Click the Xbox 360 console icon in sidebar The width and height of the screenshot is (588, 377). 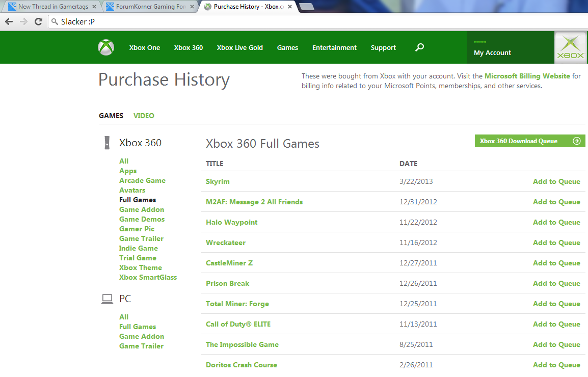pyautogui.click(x=107, y=143)
